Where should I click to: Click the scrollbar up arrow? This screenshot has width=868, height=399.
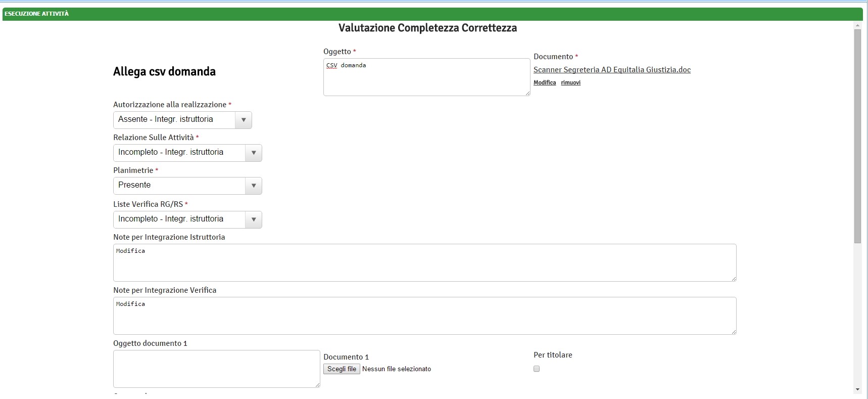point(857,25)
